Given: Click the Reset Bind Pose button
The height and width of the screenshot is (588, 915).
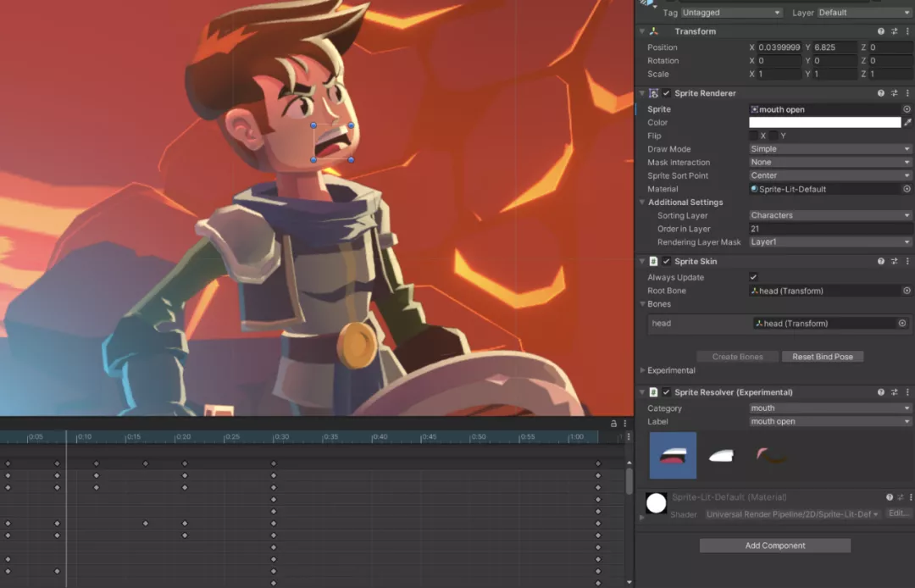Looking at the screenshot, I should tap(822, 356).
